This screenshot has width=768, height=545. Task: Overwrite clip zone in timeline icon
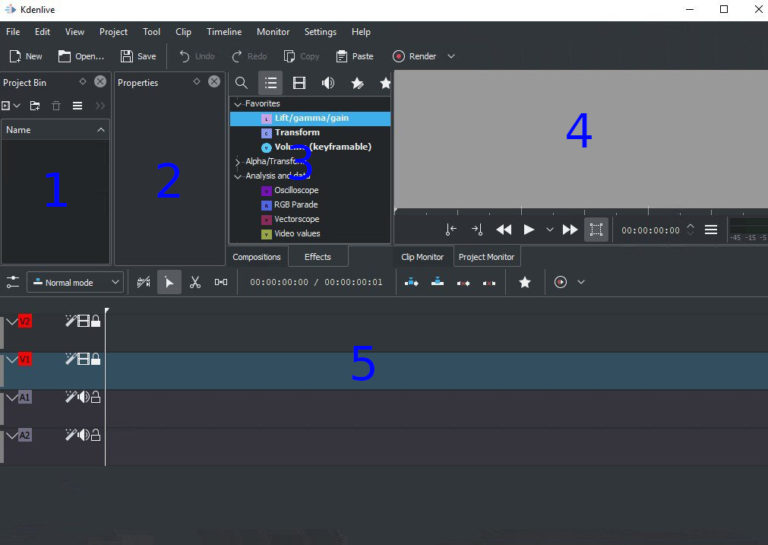(437, 283)
